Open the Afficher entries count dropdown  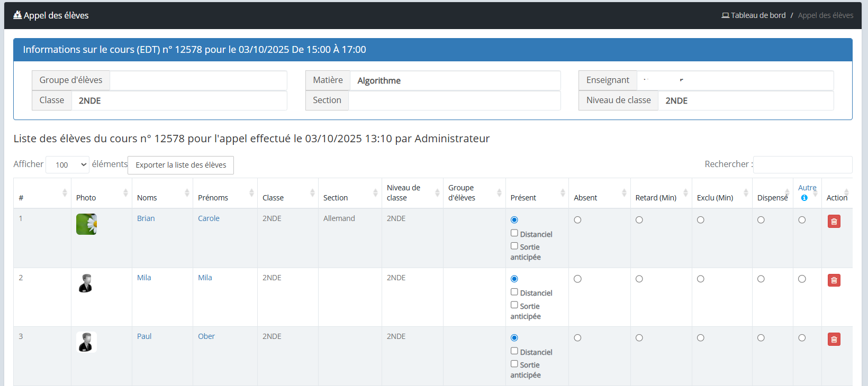[67, 165]
